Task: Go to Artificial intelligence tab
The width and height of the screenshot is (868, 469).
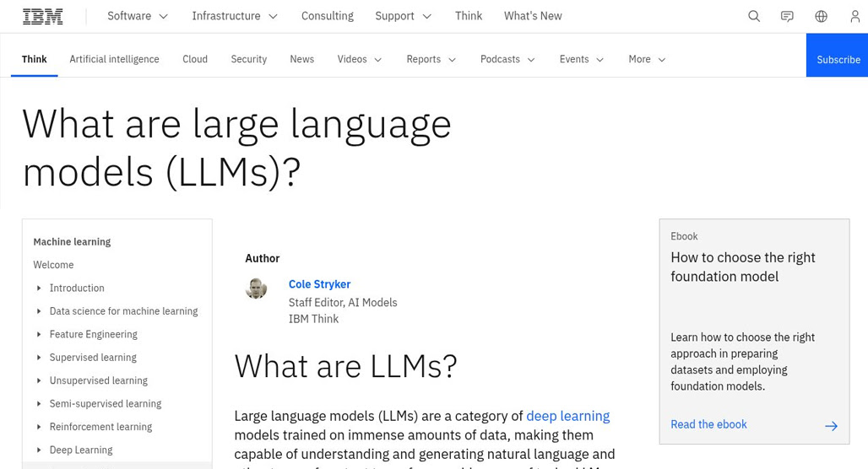Action: [114, 59]
